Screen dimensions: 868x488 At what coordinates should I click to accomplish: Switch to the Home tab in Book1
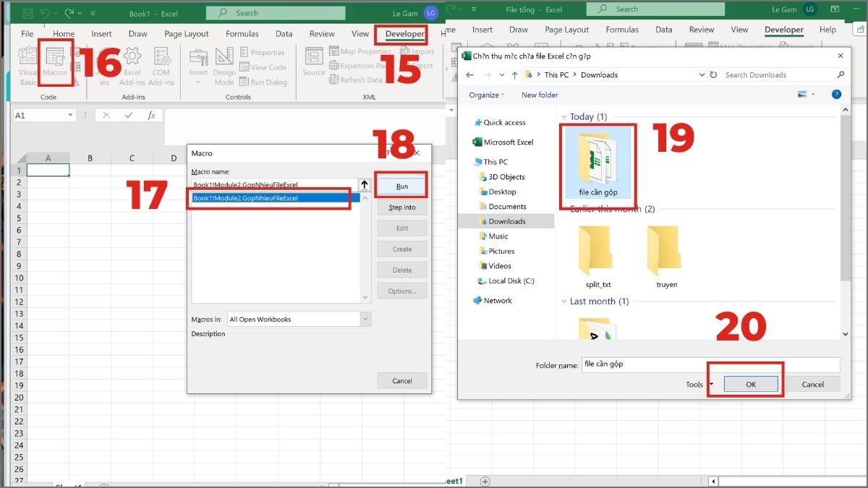coord(64,34)
